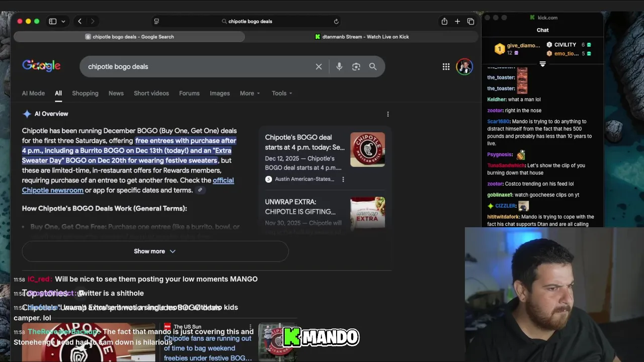Click the source link chain icon
The width and height of the screenshot is (644, 362).
click(200, 190)
